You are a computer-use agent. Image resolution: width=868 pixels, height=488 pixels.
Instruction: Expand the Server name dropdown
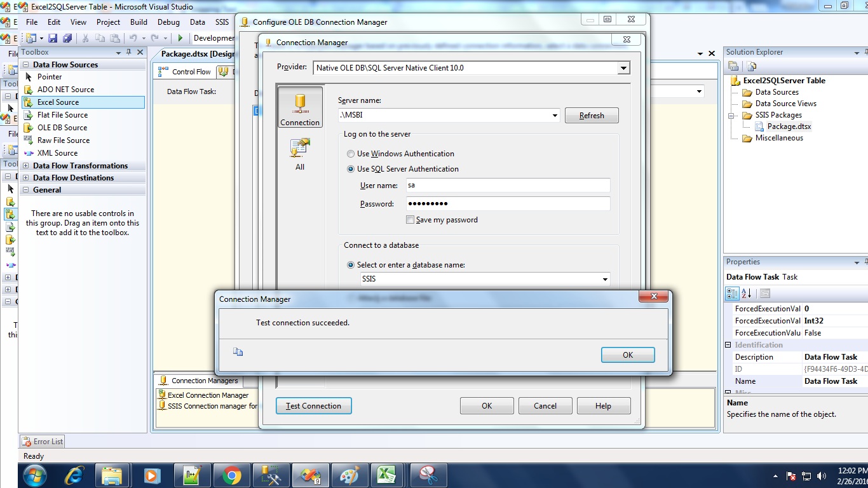coord(555,116)
